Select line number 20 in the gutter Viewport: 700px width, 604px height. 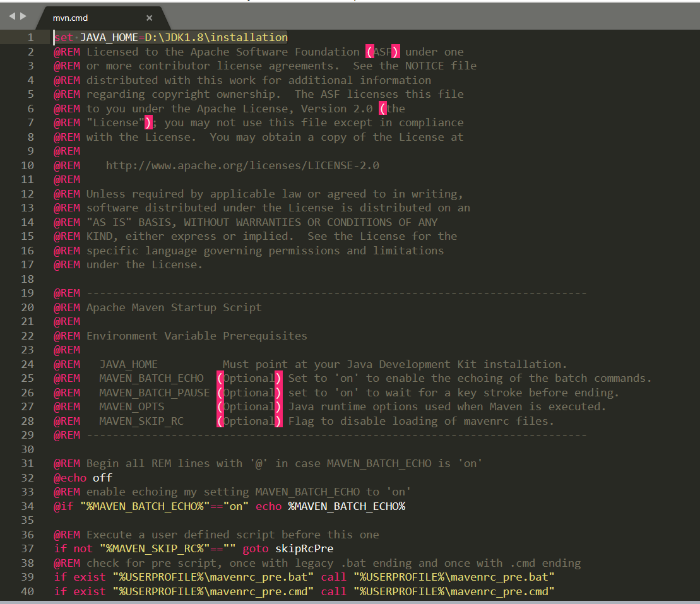point(27,307)
